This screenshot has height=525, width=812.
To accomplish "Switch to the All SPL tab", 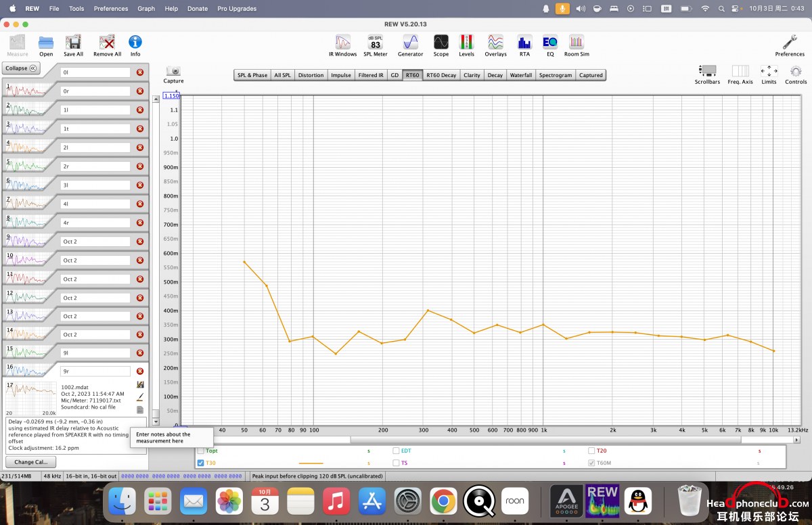I will (x=282, y=75).
